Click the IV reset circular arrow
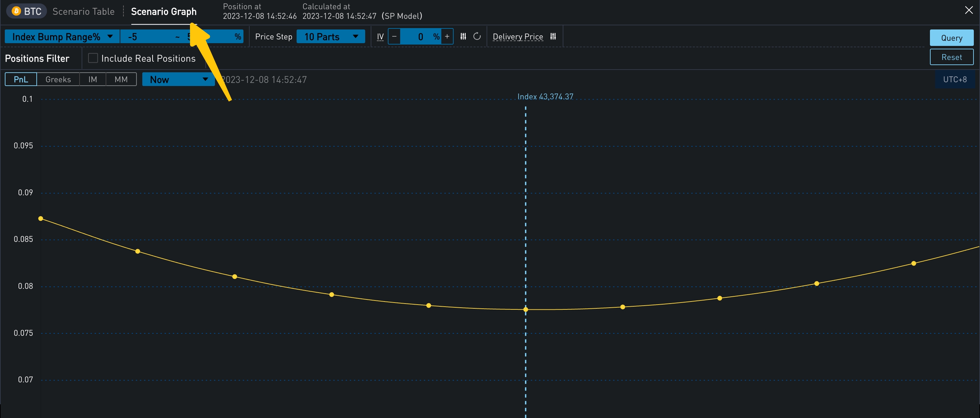The height and width of the screenshot is (418, 980). 477,37
